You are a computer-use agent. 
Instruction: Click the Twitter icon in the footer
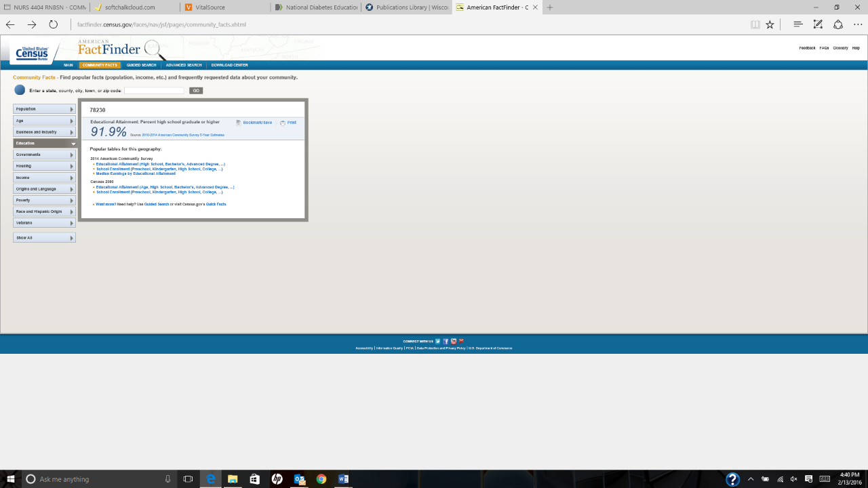coord(438,341)
